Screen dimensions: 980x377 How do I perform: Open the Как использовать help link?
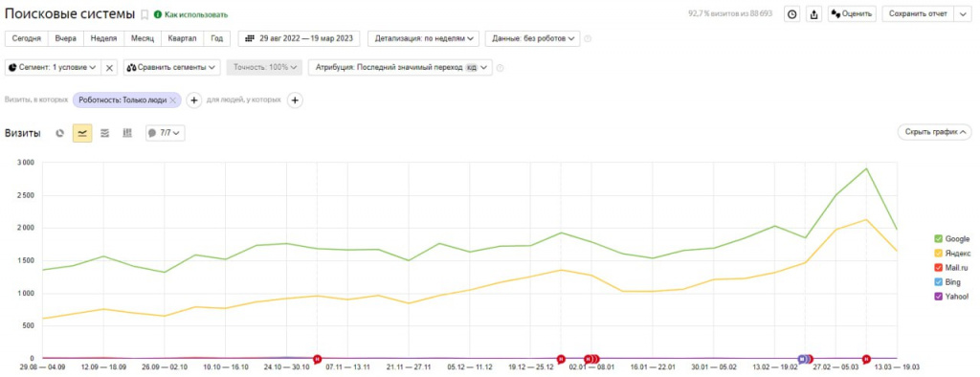[190, 14]
